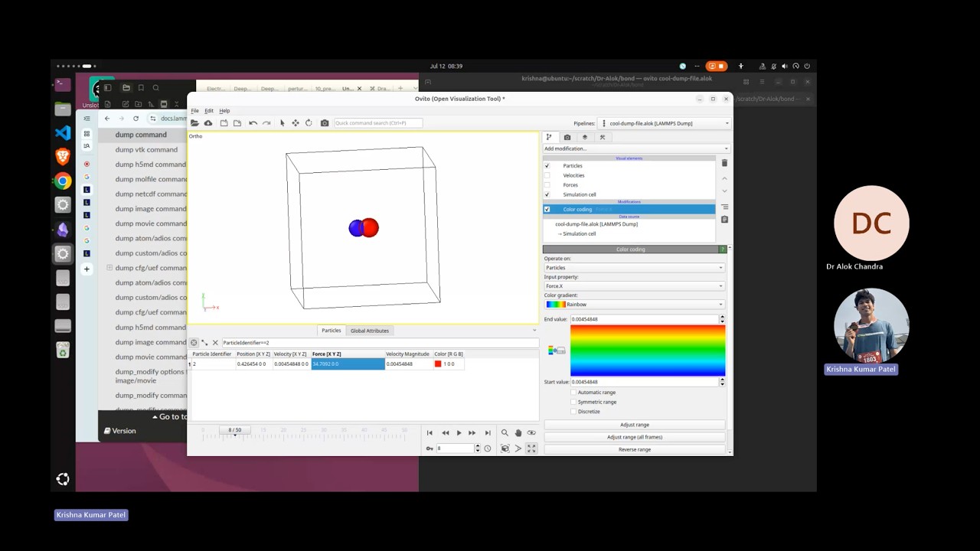
Task: Click the zoom scene extents icon
Action: (505, 448)
